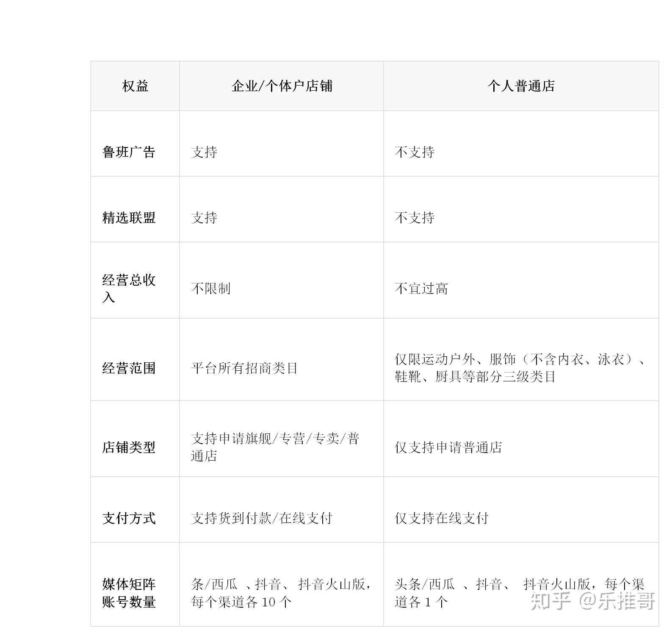
Task: Select the 店铺类型 row label
Action: (x=129, y=447)
